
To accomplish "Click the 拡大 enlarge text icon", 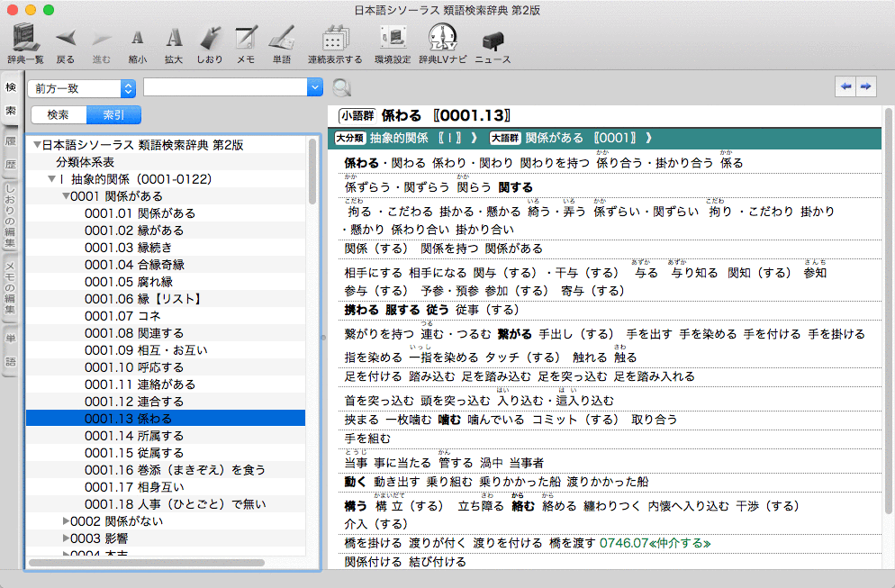I will [174, 38].
